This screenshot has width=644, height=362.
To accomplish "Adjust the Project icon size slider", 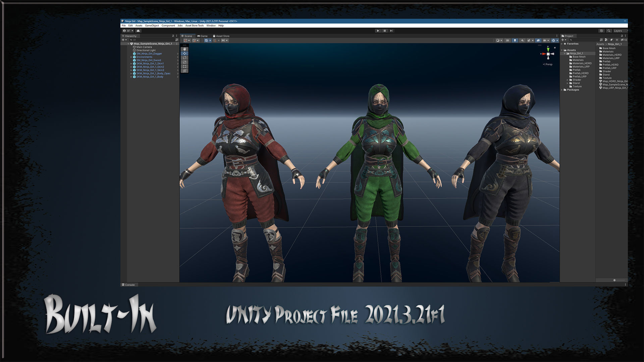I will point(619,280).
